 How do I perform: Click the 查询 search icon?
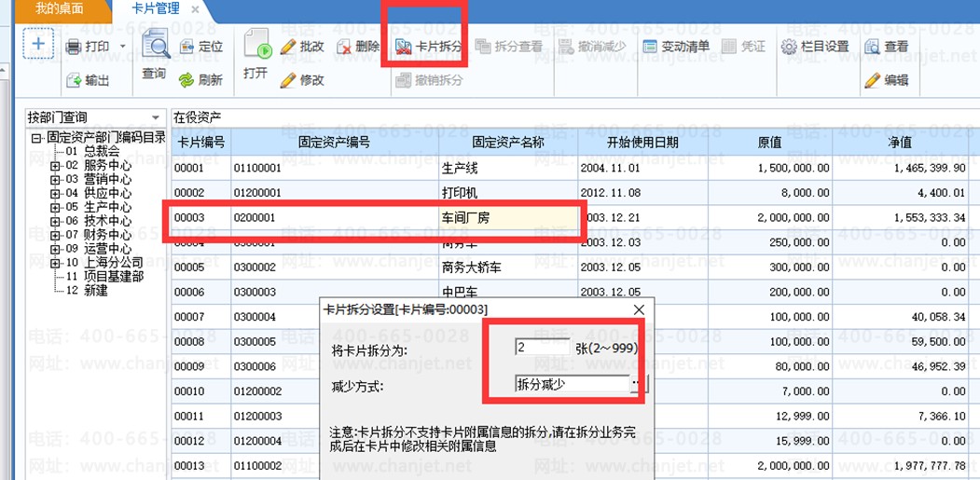155,45
